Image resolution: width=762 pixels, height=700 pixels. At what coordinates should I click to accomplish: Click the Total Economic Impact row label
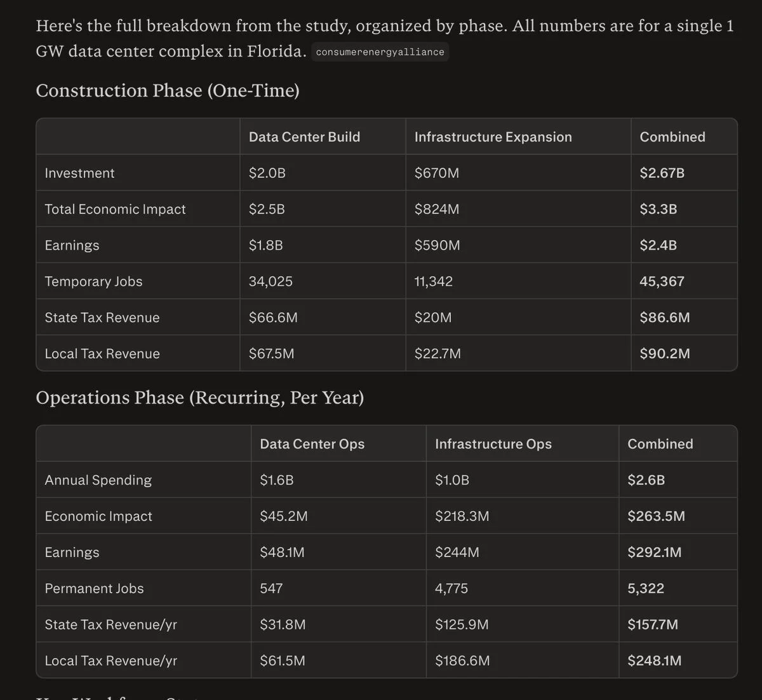click(x=115, y=209)
